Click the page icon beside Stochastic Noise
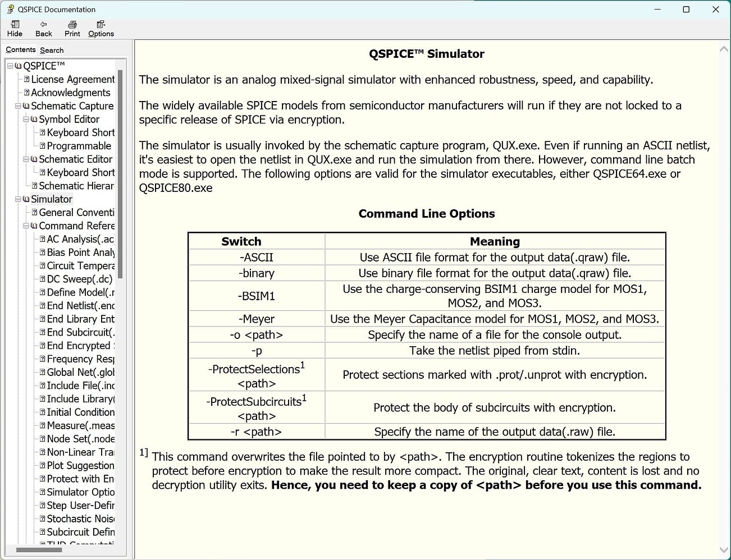 click(42, 518)
